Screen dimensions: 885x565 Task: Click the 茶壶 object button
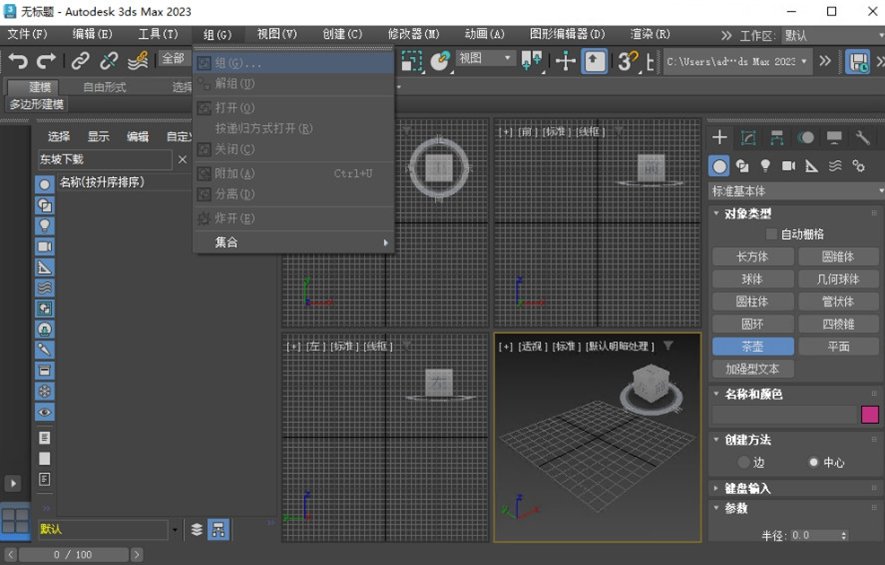pos(753,347)
